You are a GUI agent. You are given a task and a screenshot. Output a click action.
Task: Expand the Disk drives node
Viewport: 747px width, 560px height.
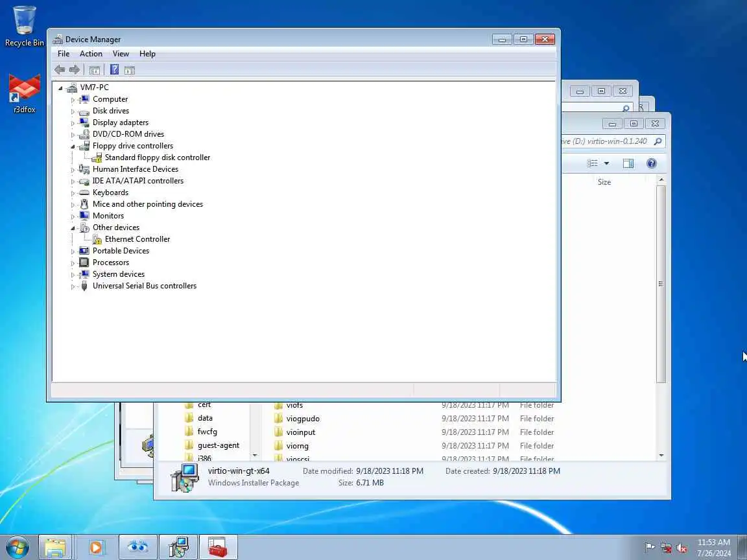(73, 111)
